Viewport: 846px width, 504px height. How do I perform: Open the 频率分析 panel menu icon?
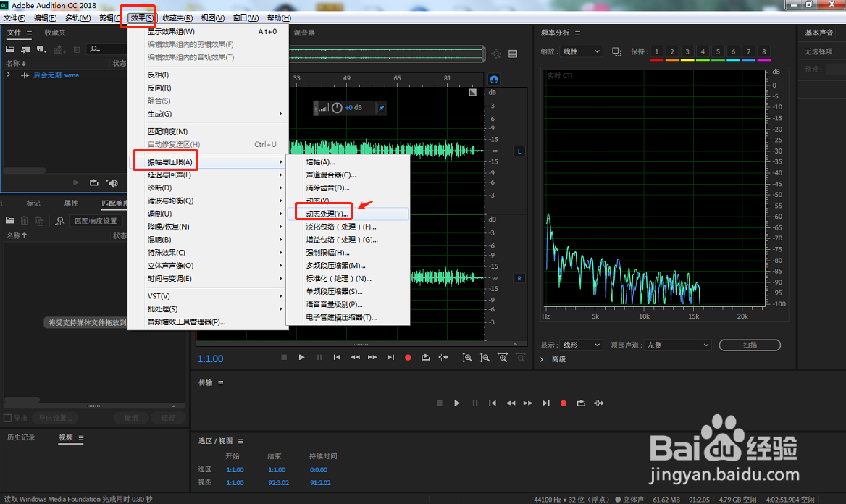coord(578,33)
